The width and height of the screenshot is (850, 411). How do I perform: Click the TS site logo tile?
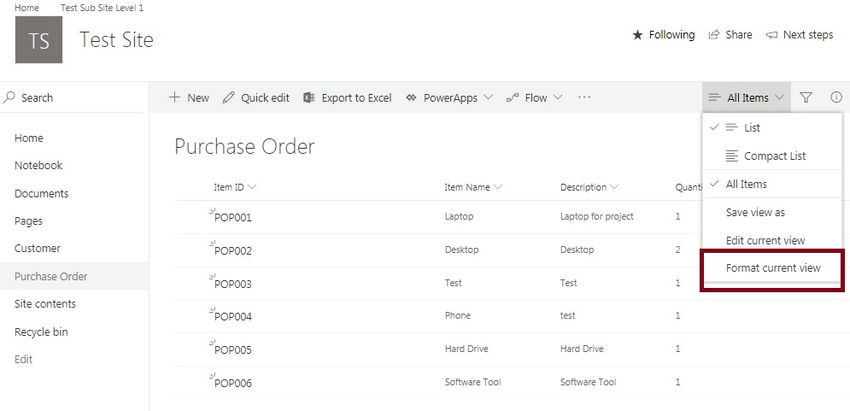tap(39, 39)
